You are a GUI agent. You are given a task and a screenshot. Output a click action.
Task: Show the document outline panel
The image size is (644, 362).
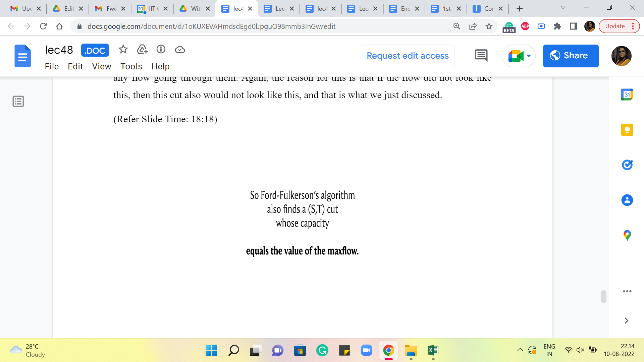18,101
